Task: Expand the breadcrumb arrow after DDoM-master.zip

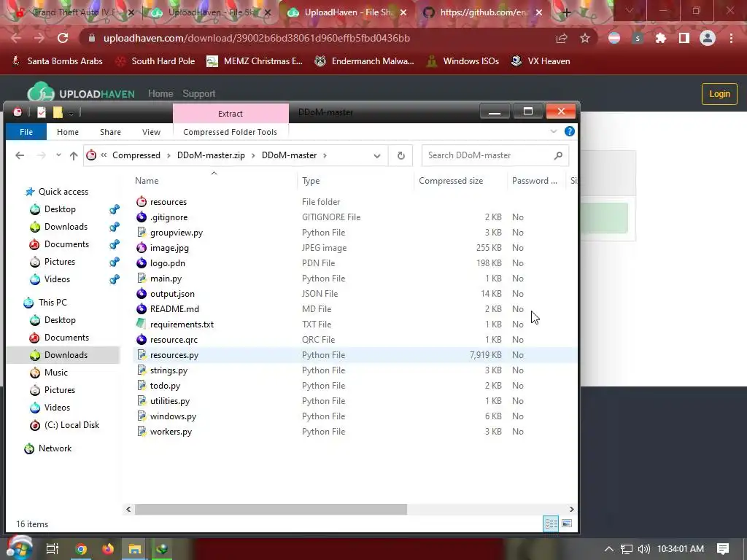Action: click(x=253, y=155)
